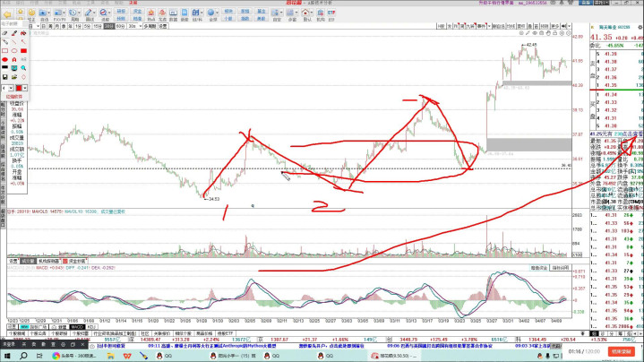Image resolution: width=644 pixels, height=362 pixels.
Task: Click 设置 button beside 多周期
Action: (163, 26)
